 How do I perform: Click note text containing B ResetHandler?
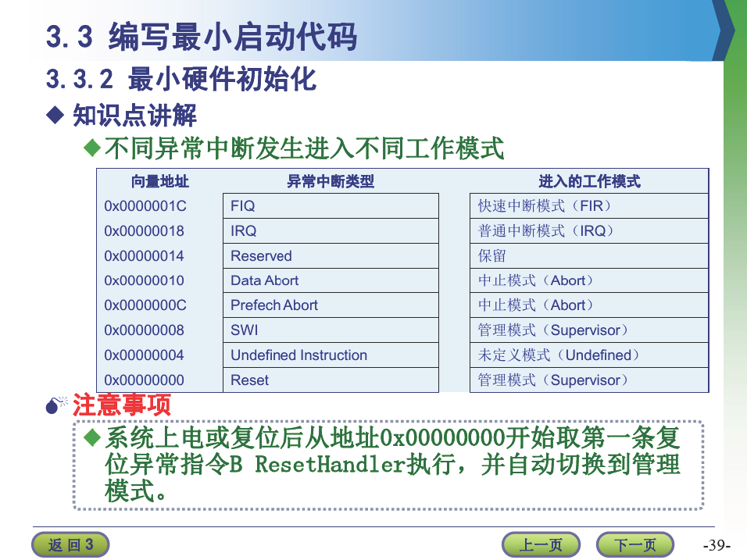pos(392,464)
